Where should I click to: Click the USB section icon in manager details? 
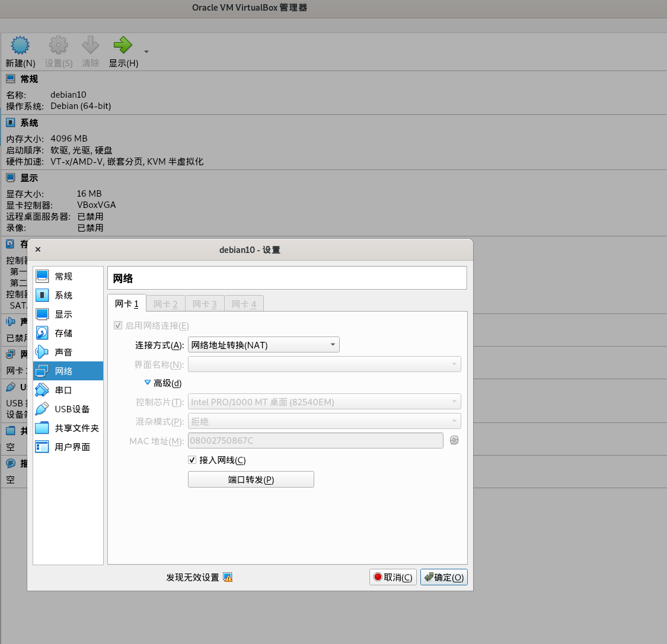(x=11, y=387)
